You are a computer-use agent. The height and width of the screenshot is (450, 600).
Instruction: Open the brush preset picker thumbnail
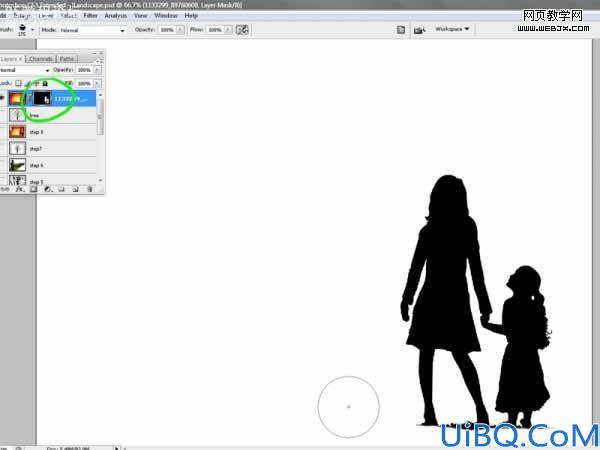point(22,29)
